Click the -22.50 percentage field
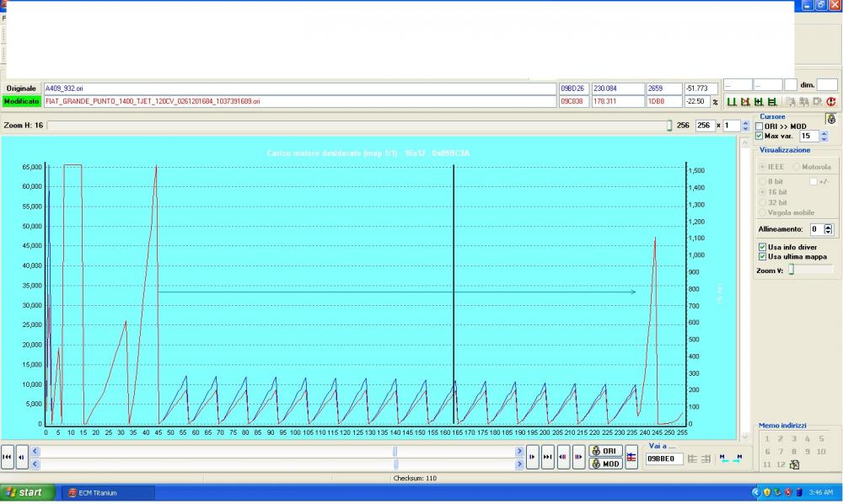The width and height of the screenshot is (843, 504). coord(697,101)
